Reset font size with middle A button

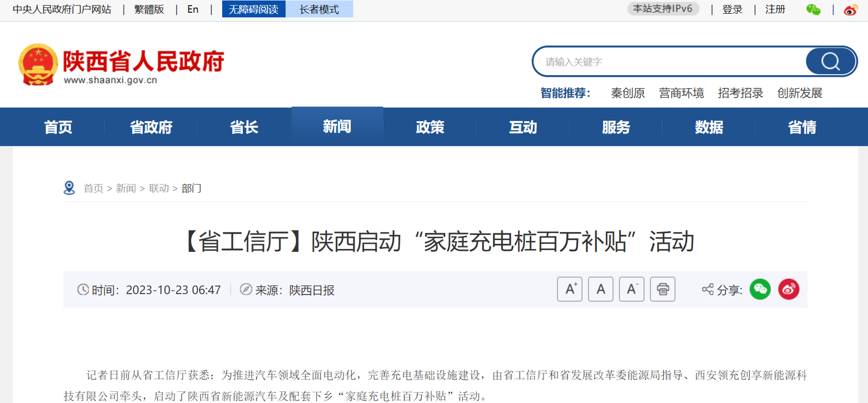[x=600, y=289]
